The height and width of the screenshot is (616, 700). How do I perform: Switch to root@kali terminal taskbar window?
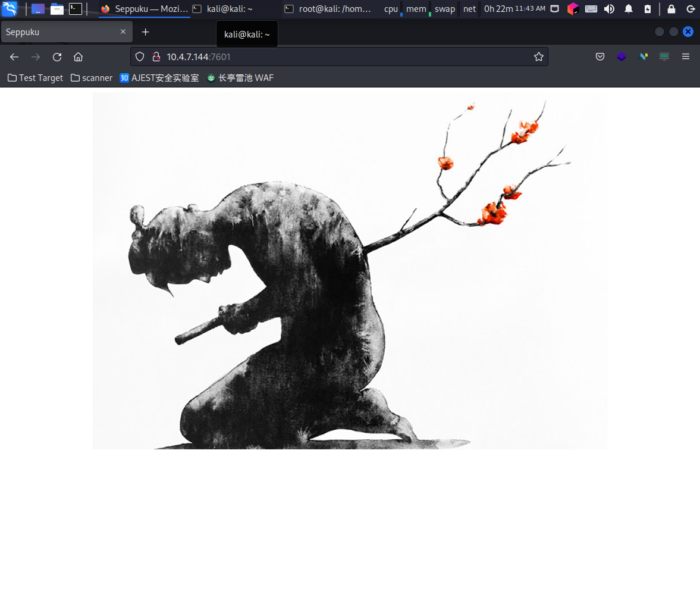pos(328,8)
